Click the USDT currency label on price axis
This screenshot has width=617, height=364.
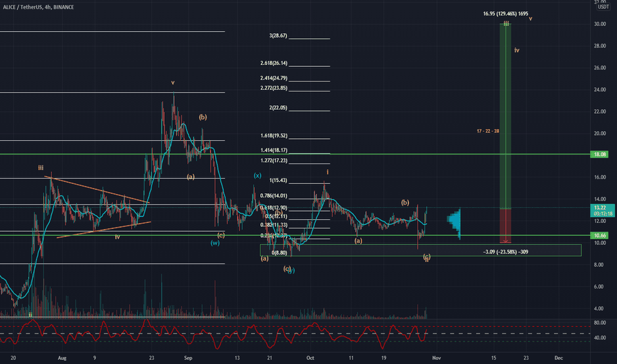pyautogui.click(x=603, y=7)
